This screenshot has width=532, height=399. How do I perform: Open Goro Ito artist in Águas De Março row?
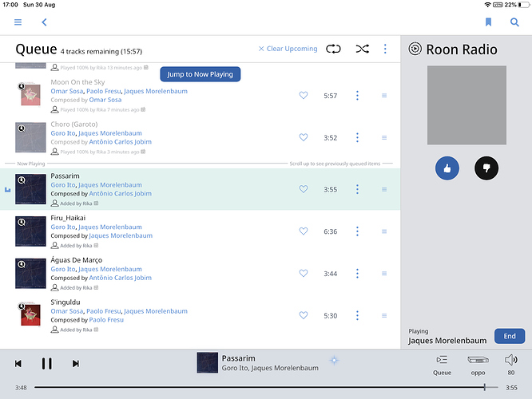click(x=63, y=269)
